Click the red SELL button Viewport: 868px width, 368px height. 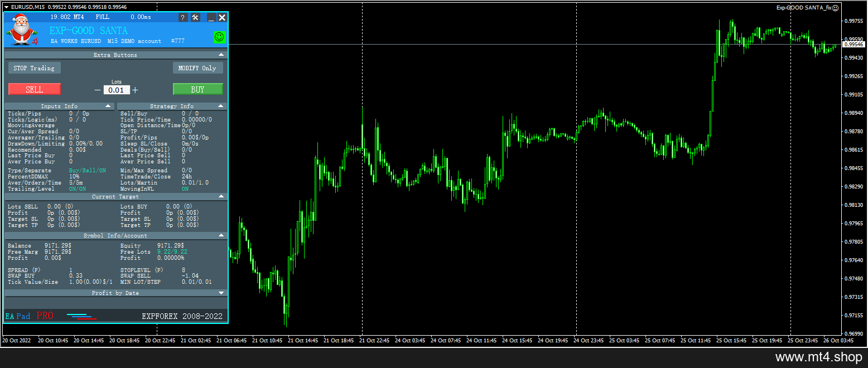pos(35,89)
